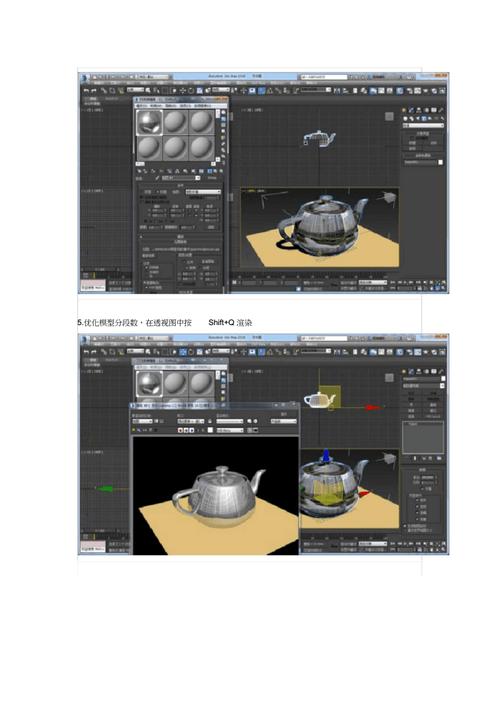500x713 pixels.
Task: Open named selection sets dropdown, first screenshot
Action: (315, 90)
